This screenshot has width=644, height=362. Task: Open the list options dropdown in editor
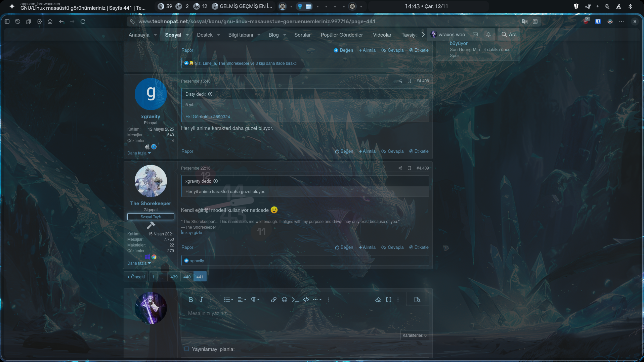coord(229,300)
